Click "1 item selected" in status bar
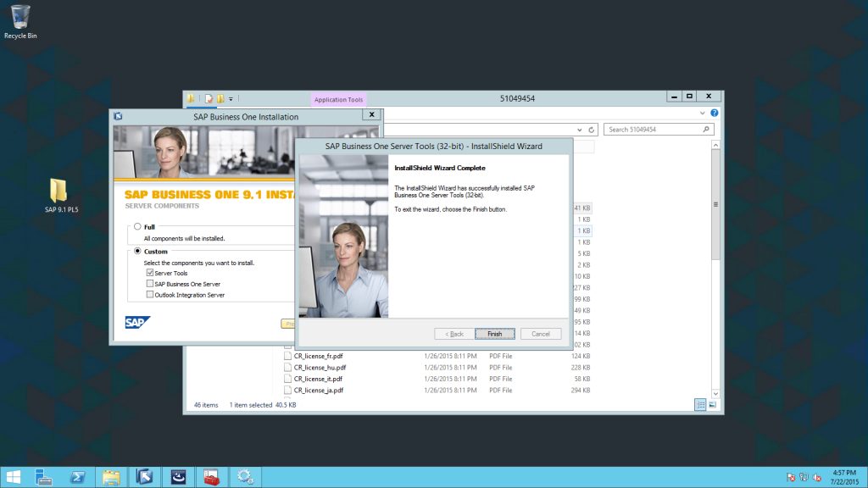The height and width of the screenshot is (488, 868). coord(251,405)
